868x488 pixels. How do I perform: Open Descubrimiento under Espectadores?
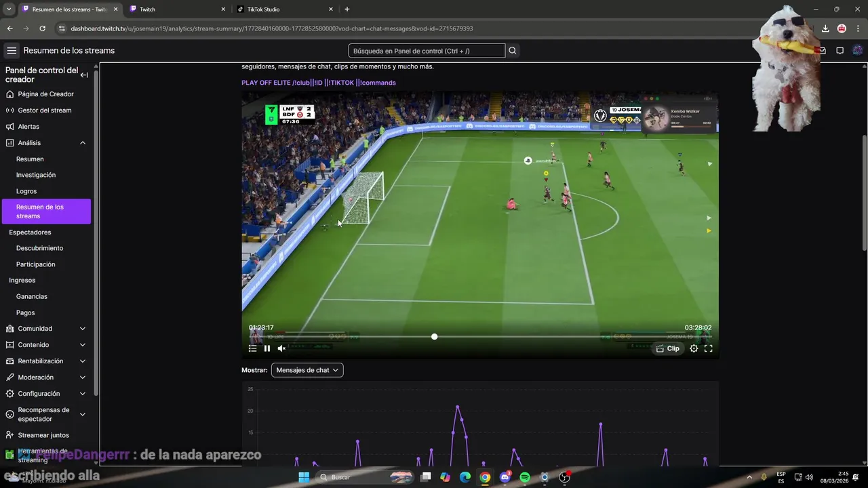coord(39,248)
